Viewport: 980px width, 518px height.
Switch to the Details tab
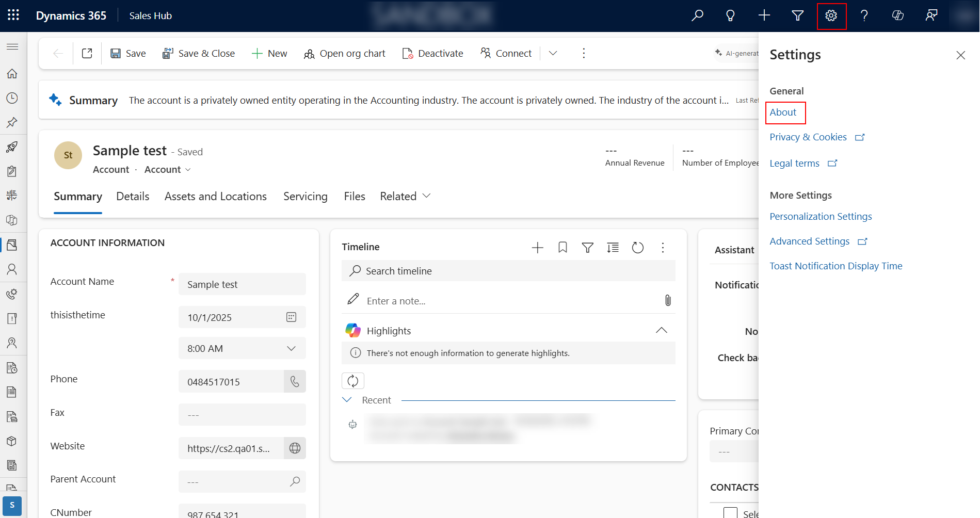point(133,197)
